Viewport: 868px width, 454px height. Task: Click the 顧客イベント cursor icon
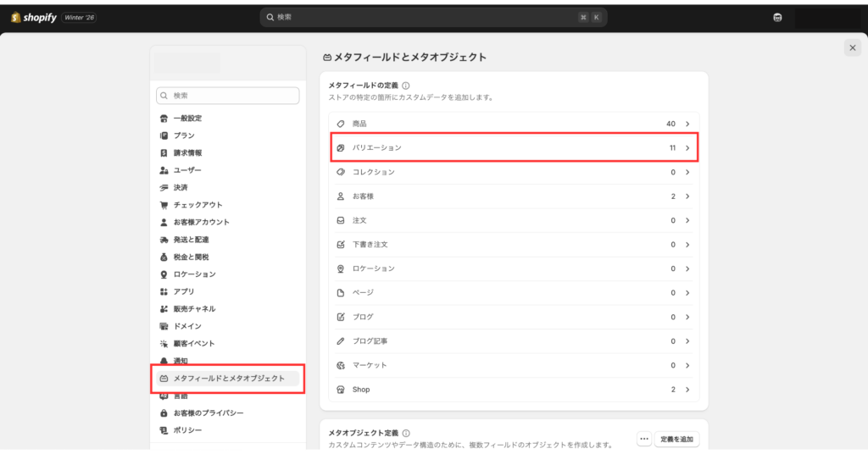164,343
